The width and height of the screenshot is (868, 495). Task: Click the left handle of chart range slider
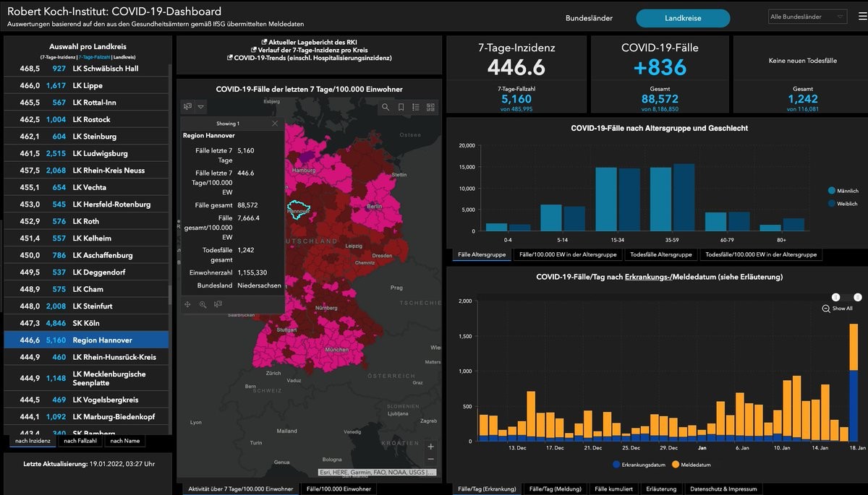coord(835,297)
